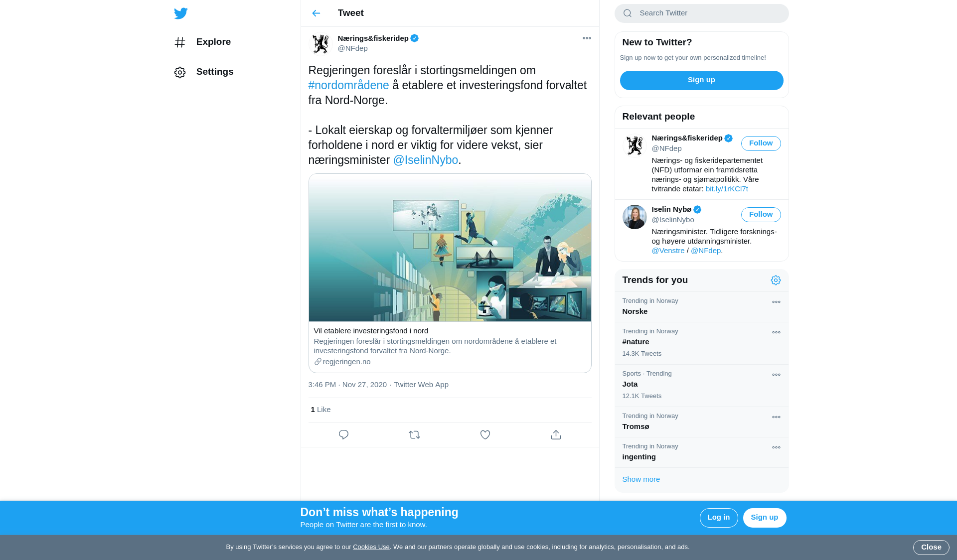Viewport: 957px width, 560px height.
Task: Click the share tweet icon
Action: 556,435
